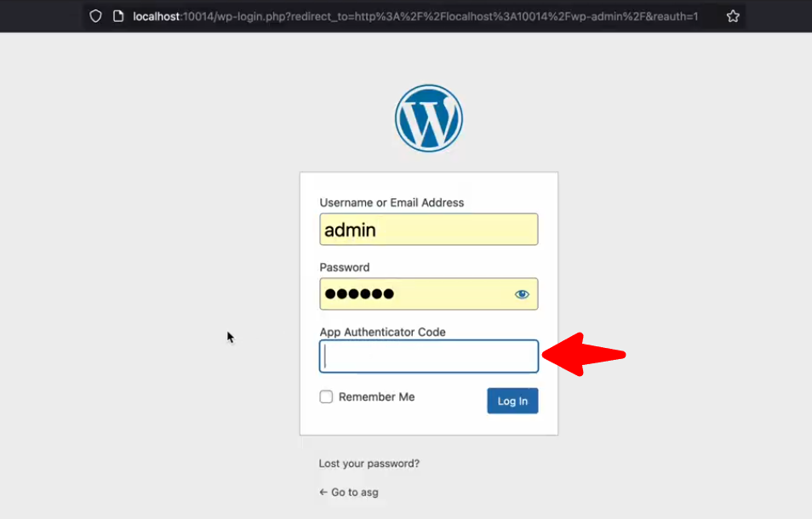Click into the Password input field
This screenshot has height=519, width=812.
click(x=413, y=294)
